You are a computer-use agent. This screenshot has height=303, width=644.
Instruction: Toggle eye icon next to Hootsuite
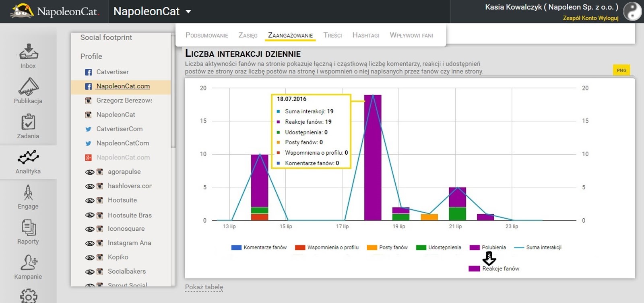90,201
